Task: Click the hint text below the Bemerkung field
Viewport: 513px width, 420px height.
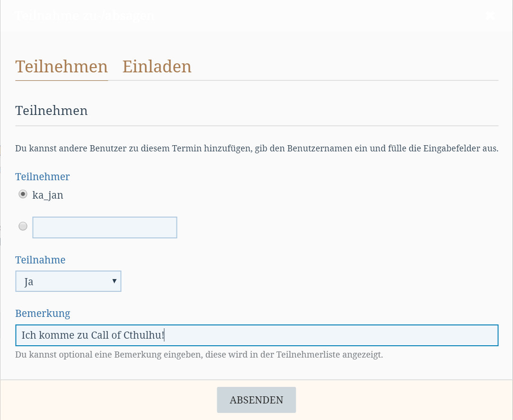Action: pos(199,355)
